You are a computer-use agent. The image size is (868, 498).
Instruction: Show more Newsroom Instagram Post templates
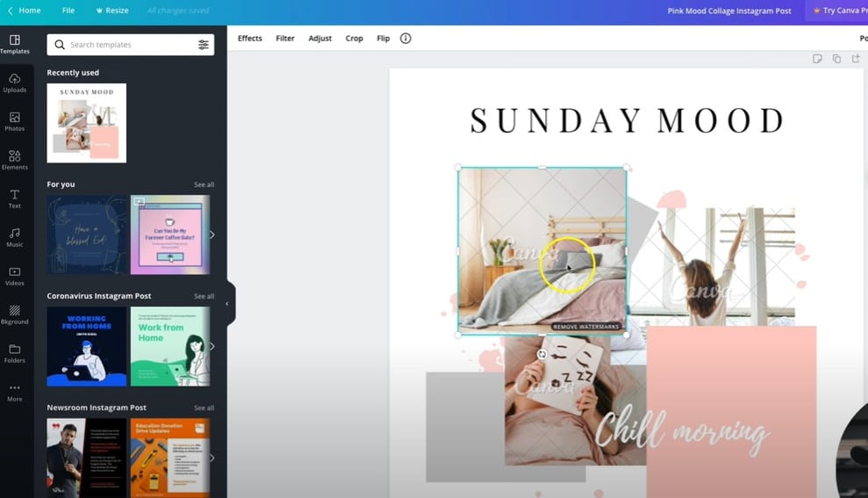pos(212,458)
